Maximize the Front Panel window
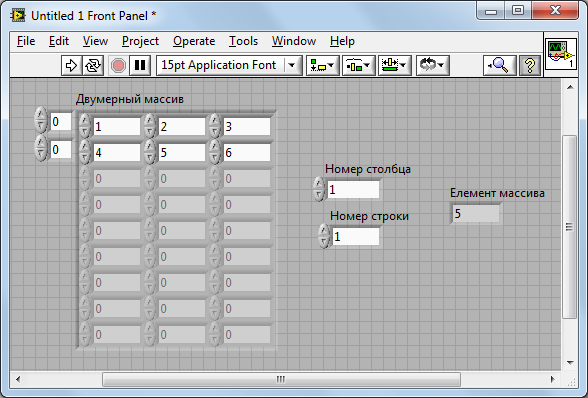Image resolution: width=588 pixels, height=398 pixels. pos(518,11)
